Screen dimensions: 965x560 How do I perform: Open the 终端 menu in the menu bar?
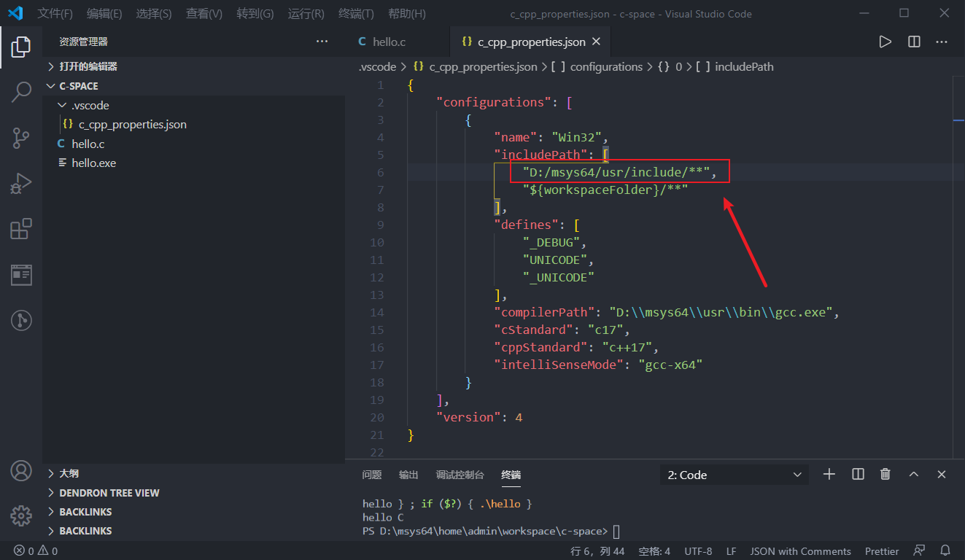click(356, 13)
